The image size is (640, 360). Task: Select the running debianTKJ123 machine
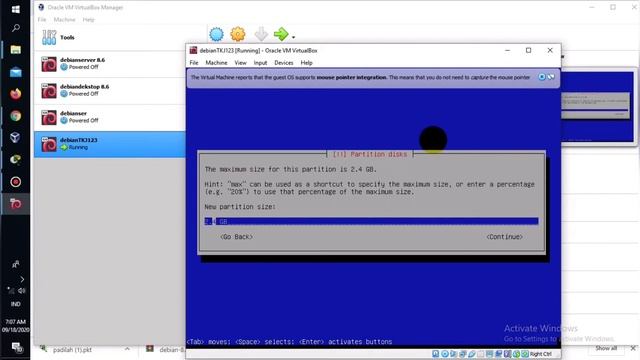[109, 144]
